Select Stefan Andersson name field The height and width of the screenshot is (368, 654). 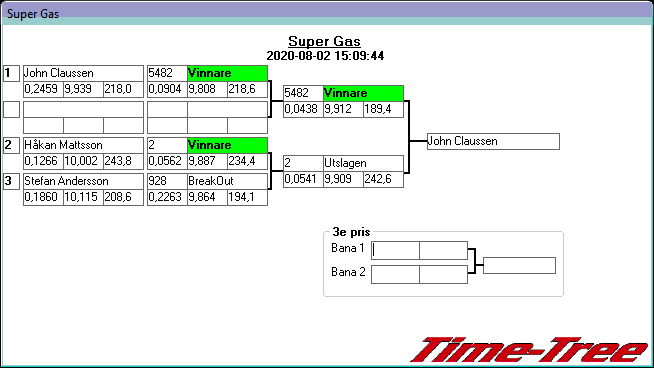tap(83, 181)
